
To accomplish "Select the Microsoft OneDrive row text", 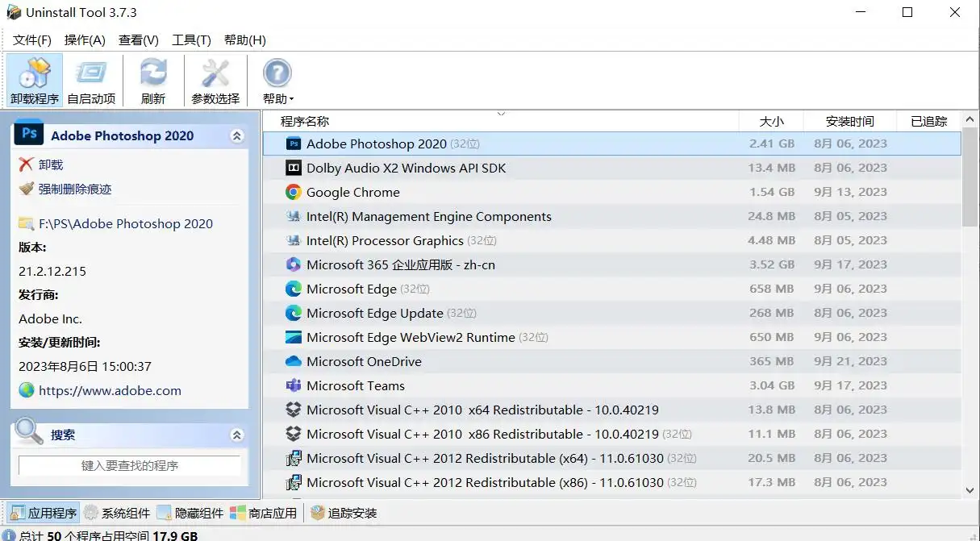I will pos(364,361).
